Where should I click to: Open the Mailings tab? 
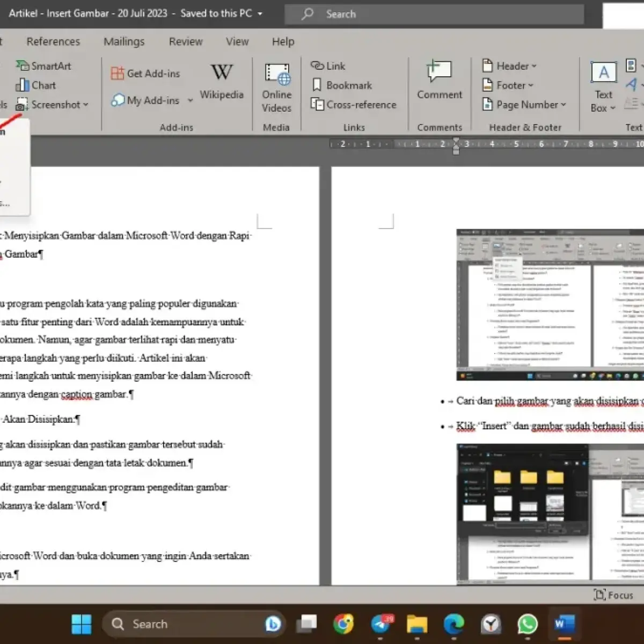124,41
